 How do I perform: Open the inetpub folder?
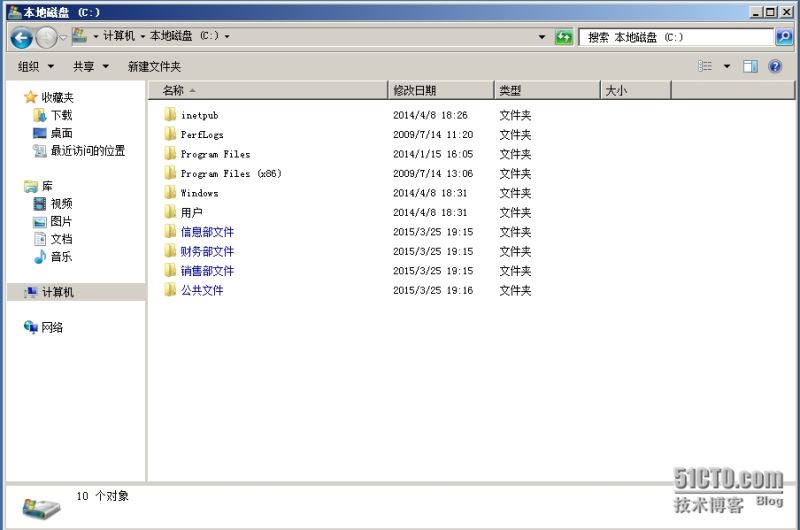(199, 115)
